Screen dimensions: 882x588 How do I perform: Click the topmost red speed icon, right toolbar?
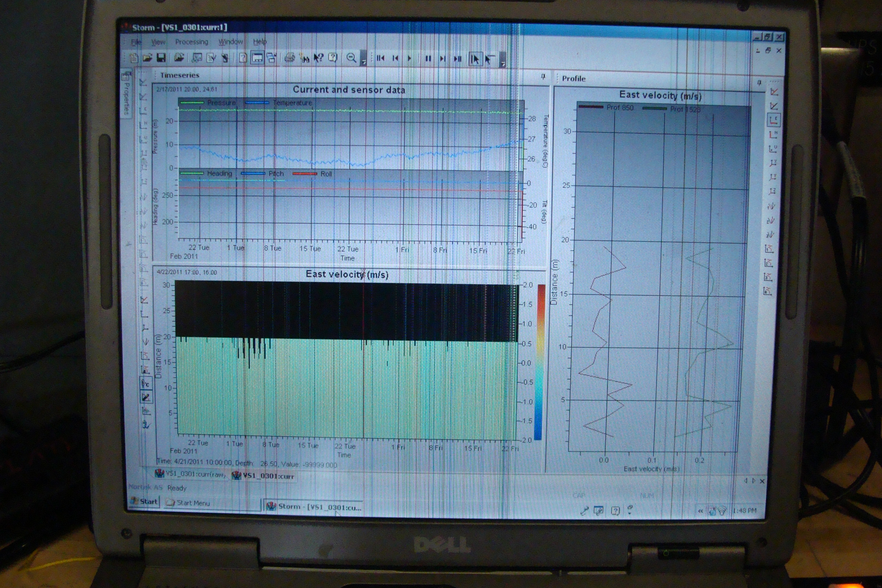[774, 92]
